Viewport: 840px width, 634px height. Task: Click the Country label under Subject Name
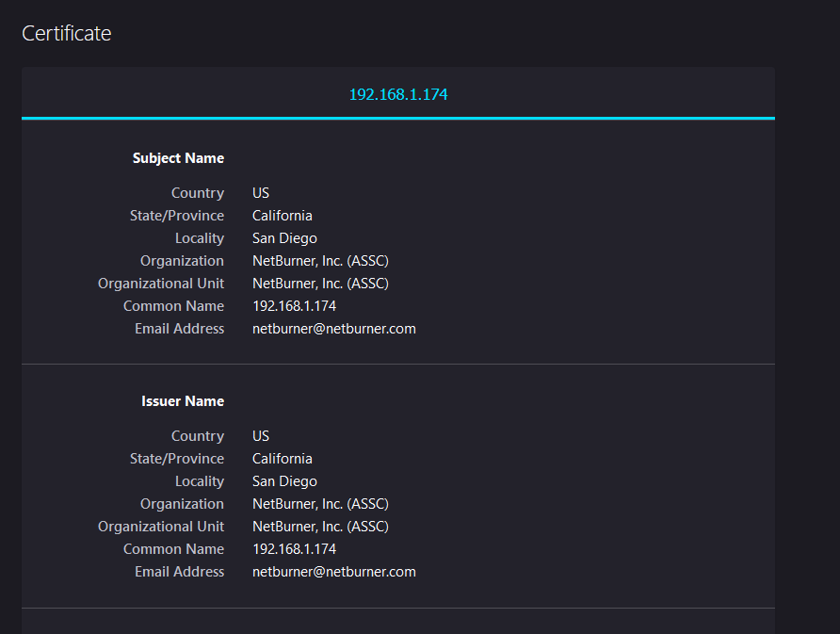(x=198, y=193)
